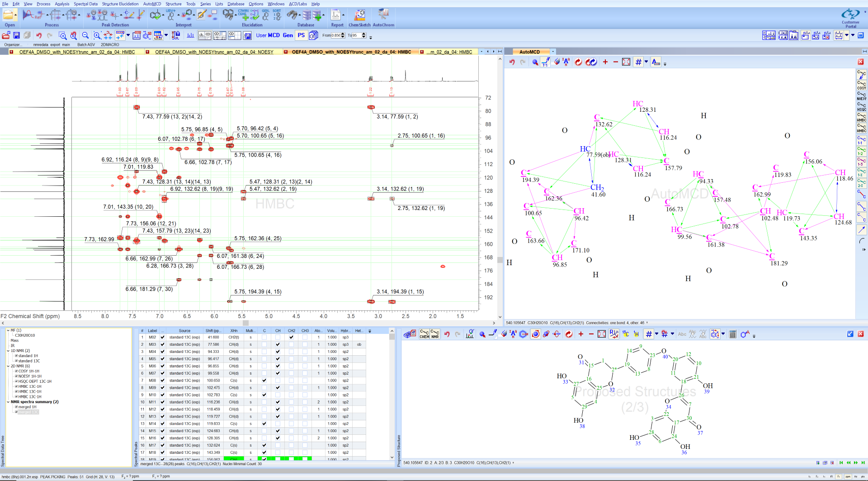The image size is (868, 481).
Task: Click the red plus icon in AutoMCD toolbar
Action: (x=605, y=62)
